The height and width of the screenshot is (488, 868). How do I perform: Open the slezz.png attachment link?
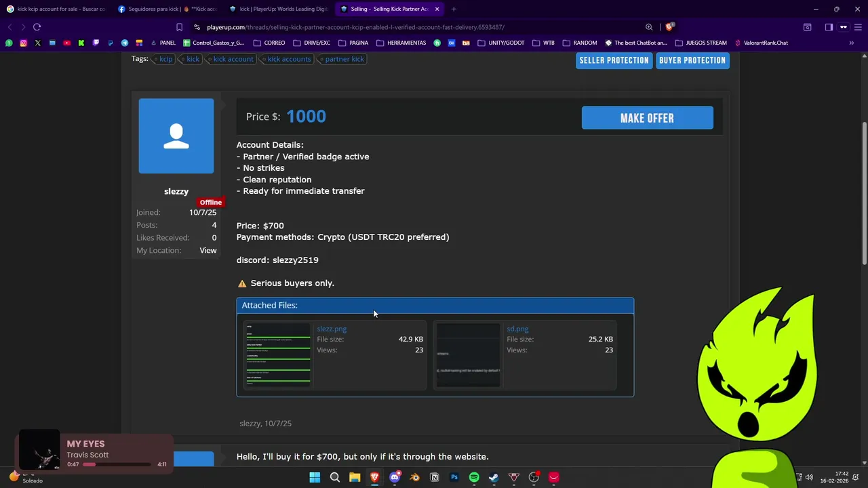pos(332,329)
